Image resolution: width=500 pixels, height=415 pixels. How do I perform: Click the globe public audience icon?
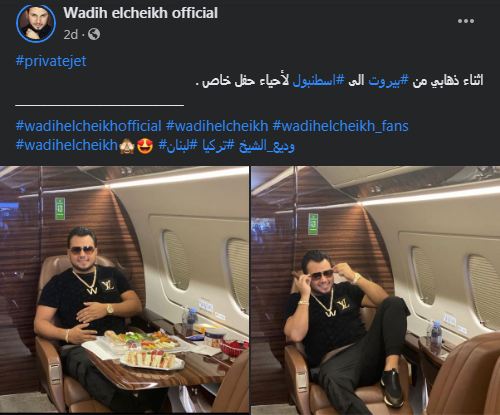[x=94, y=34]
